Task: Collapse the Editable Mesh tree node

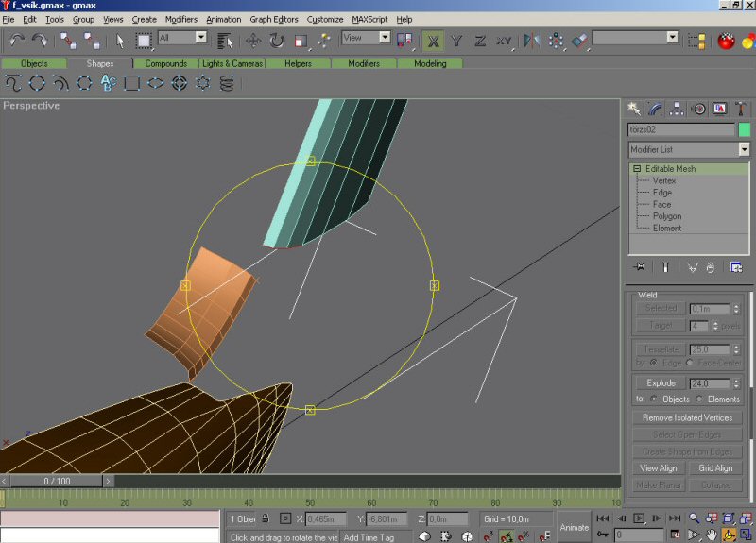Action: click(x=637, y=169)
